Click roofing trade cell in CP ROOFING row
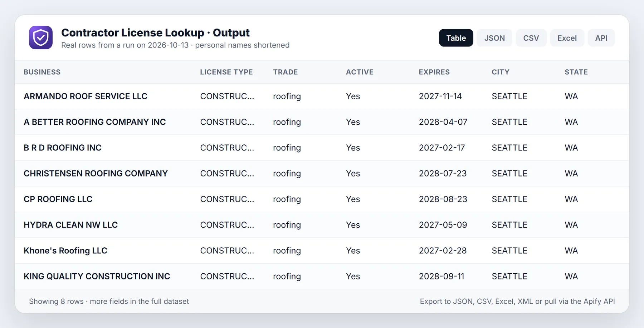 [x=287, y=199]
